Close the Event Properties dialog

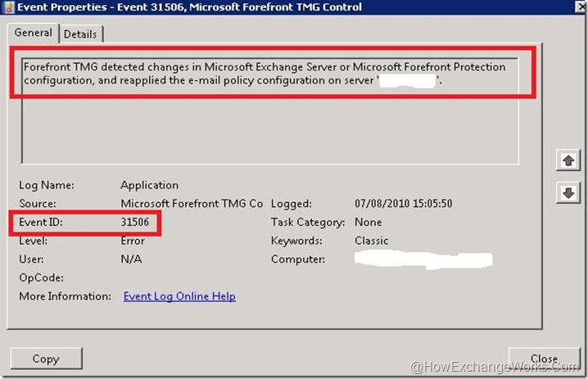(544, 359)
